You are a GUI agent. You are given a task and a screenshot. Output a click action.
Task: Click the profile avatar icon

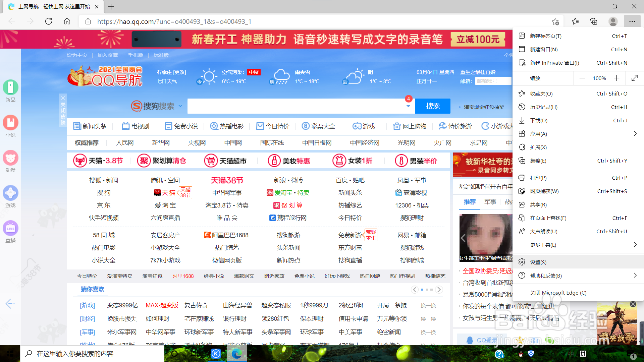[x=613, y=21]
